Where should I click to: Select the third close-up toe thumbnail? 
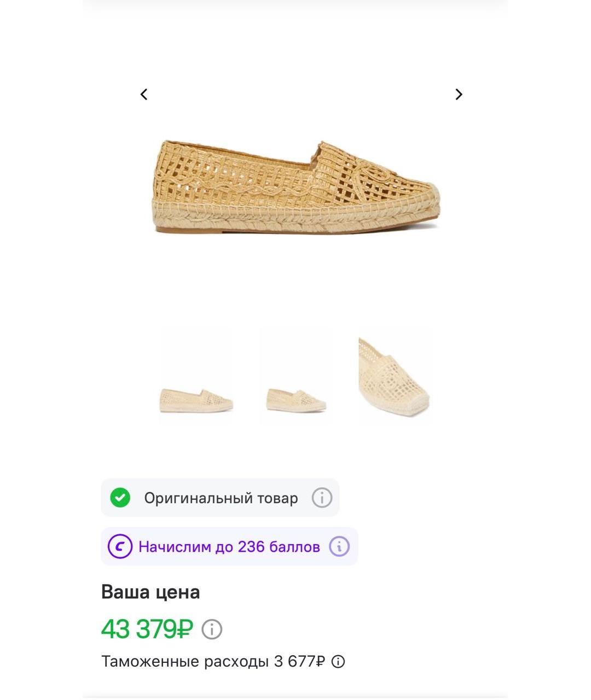pos(395,376)
